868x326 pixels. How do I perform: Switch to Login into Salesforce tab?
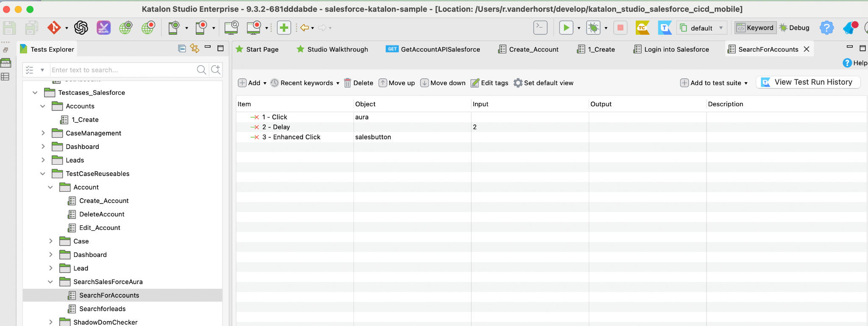tap(671, 49)
